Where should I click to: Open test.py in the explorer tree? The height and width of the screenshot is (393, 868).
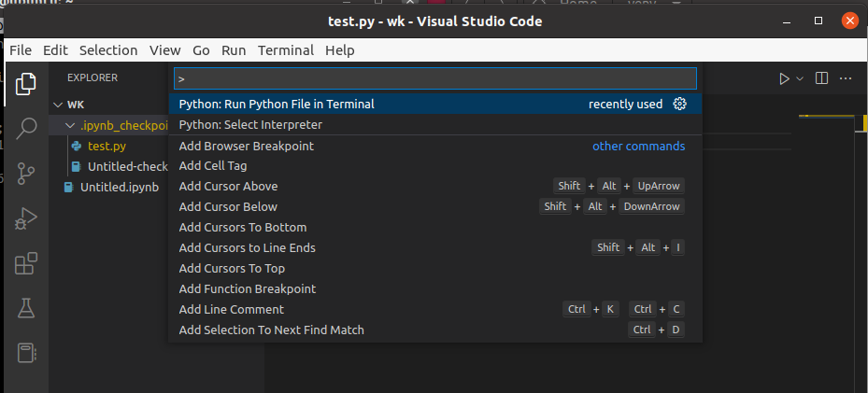pos(107,146)
